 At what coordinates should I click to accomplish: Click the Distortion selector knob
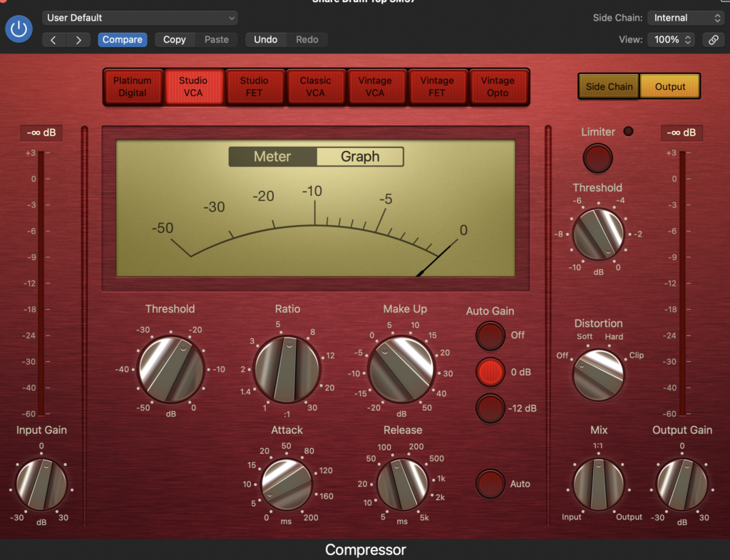(598, 374)
